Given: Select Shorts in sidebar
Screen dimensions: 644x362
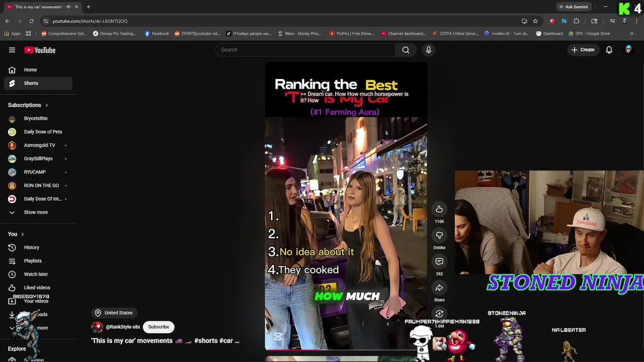Looking at the screenshot, I should (38, 83).
